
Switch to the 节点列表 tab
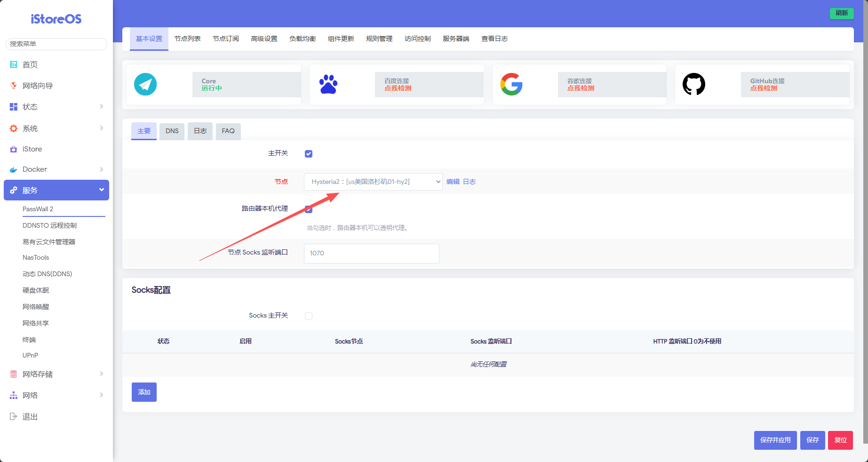[x=188, y=39]
